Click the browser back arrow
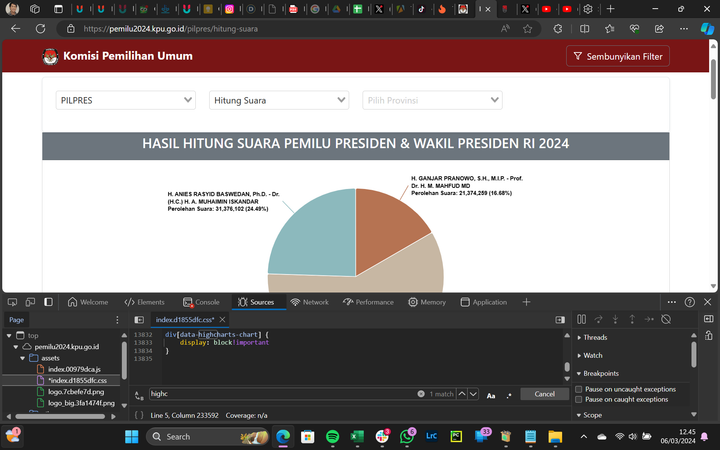 [15, 29]
